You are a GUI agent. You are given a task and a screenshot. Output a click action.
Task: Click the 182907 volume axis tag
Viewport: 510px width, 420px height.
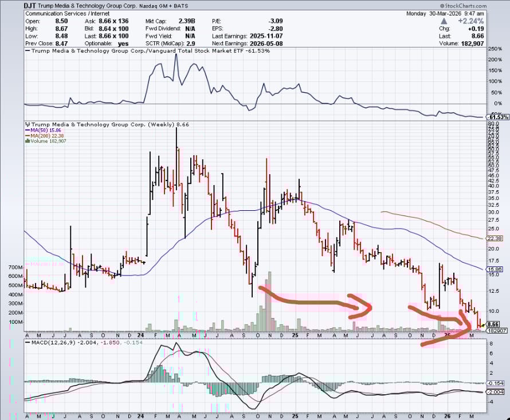pos(497,330)
